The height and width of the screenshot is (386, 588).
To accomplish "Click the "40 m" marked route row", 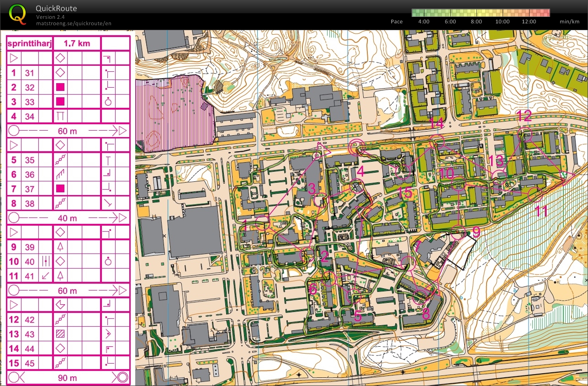I will click(68, 218).
